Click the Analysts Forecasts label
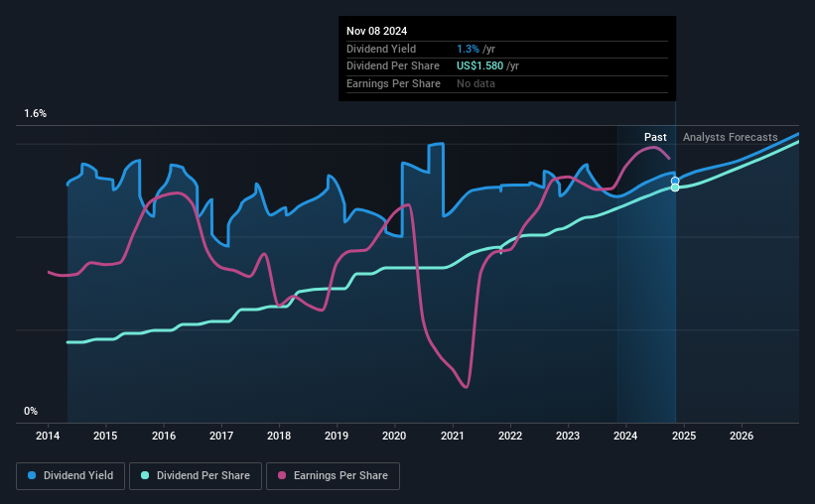 tap(731, 137)
